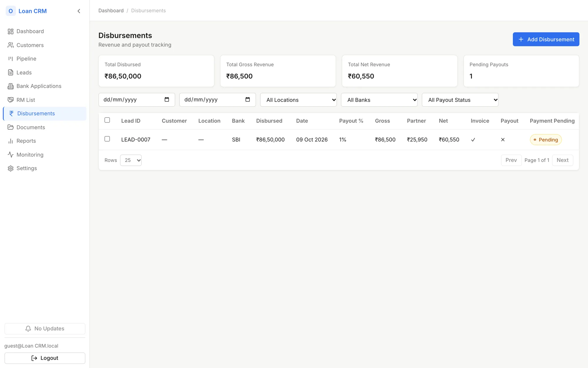588x368 pixels.
Task: Click the Add Disbursement button
Action: 546,39
